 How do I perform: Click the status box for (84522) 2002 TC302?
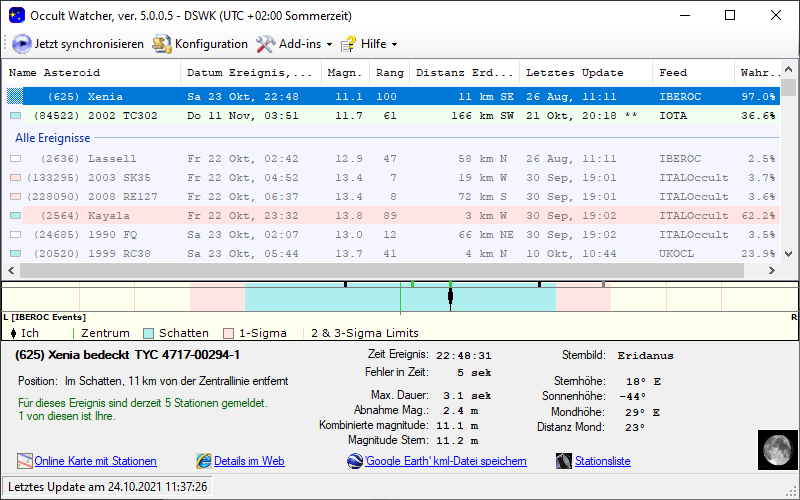coord(15,116)
